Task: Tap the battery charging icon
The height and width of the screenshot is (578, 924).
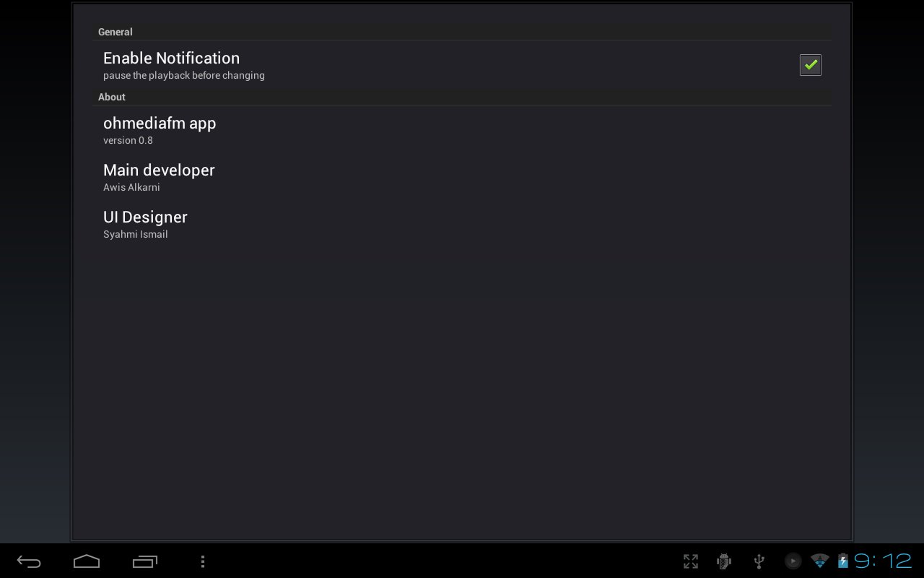Action: pos(842,561)
